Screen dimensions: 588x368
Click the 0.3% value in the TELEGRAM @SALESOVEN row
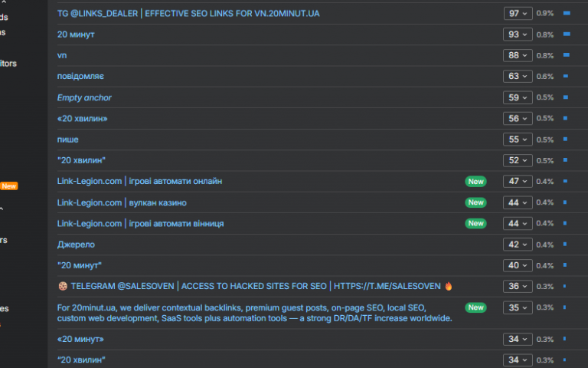coord(545,287)
